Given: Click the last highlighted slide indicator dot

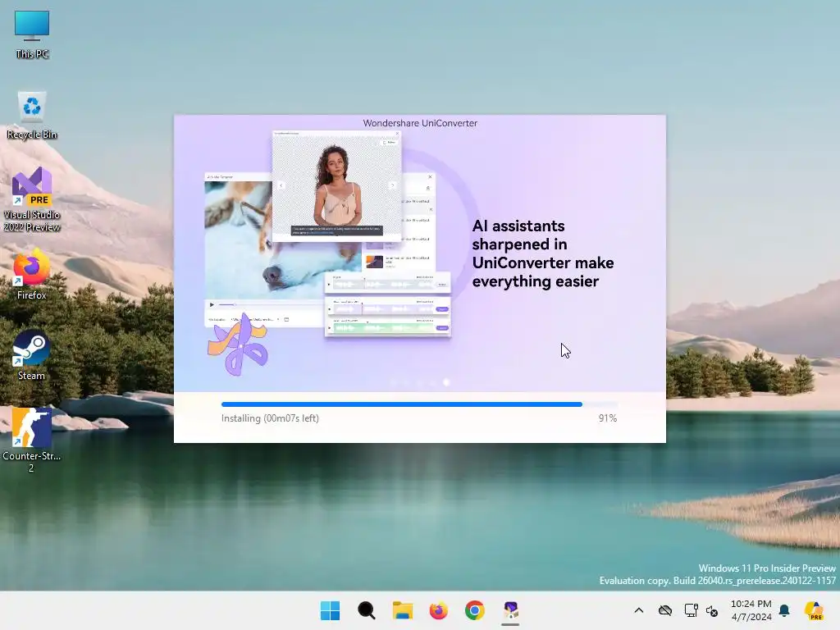Looking at the screenshot, I should 446,382.
